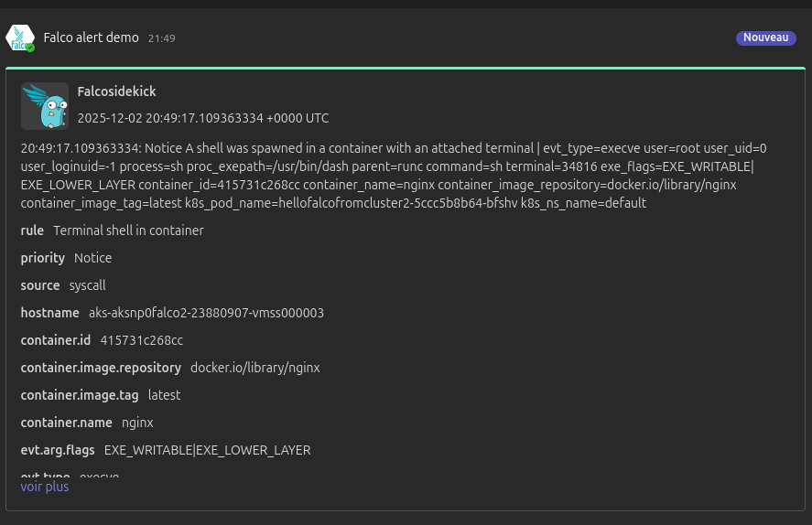
Task: Click the rule field Terminal shell in container
Action: (128, 230)
